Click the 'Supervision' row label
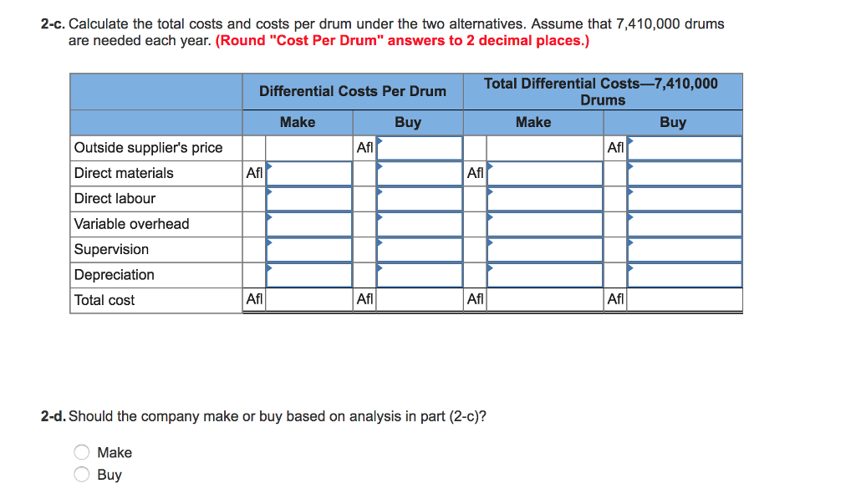The image size is (856, 504). [111, 250]
